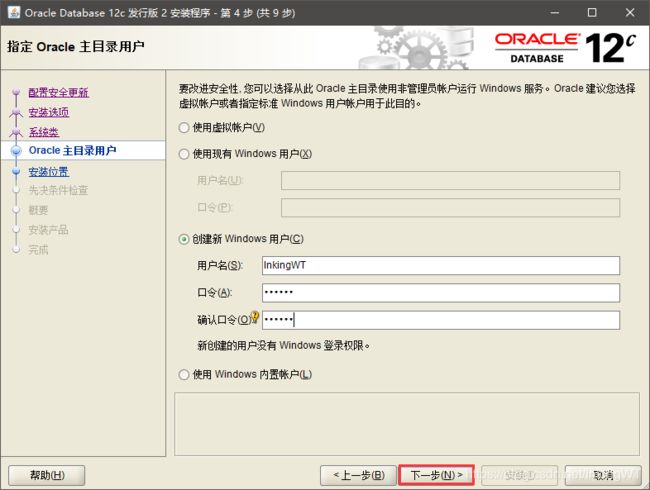The height and width of the screenshot is (490, 650).
Task: Open the 配置安全更新 step link
Action: tap(59, 92)
